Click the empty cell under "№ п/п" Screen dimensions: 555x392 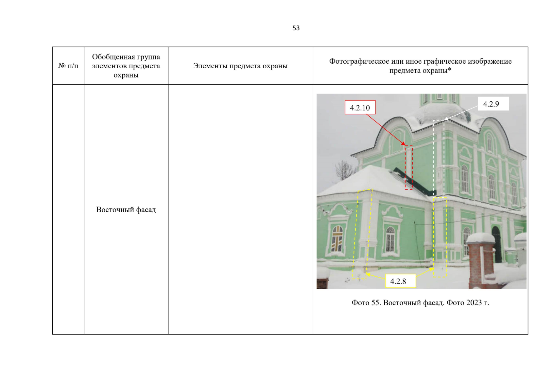pyautogui.click(x=68, y=209)
